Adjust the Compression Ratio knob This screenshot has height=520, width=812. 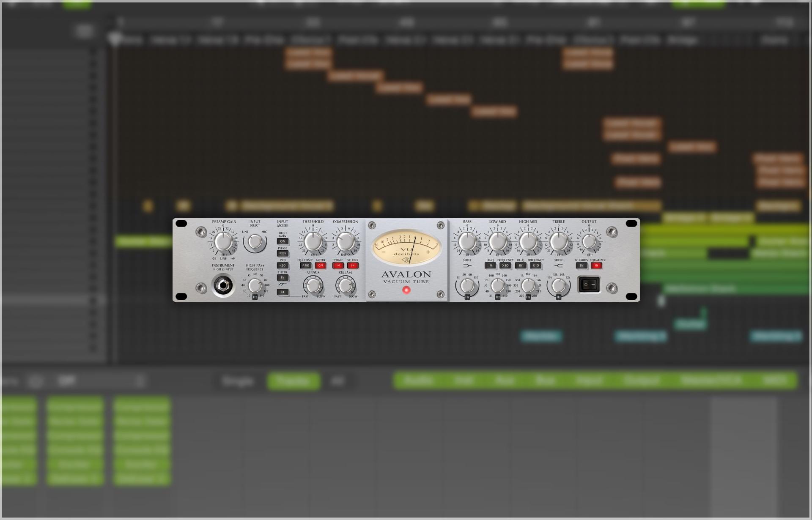coord(346,242)
